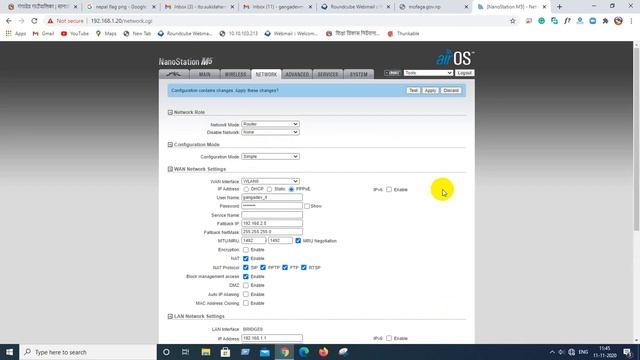Open File Explorer from taskbar
640x360 pixels.
pos(206,352)
